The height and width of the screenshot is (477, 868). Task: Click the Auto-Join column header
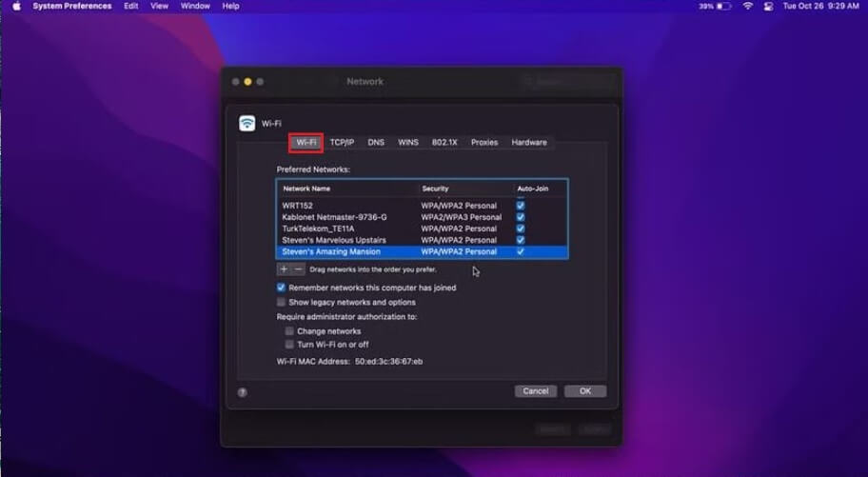(x=533, y=189)
